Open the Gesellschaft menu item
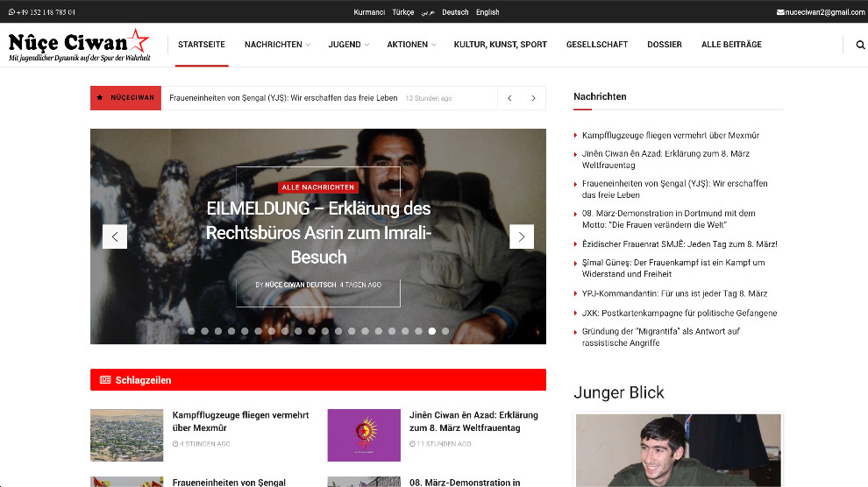The height and width of the screenshot is (487, 868). pos(597,45)
